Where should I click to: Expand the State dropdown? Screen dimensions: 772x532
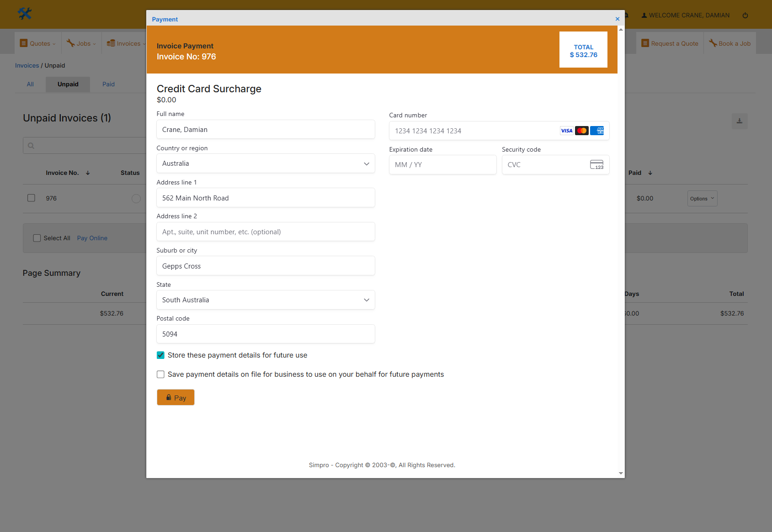coord(266,300)
